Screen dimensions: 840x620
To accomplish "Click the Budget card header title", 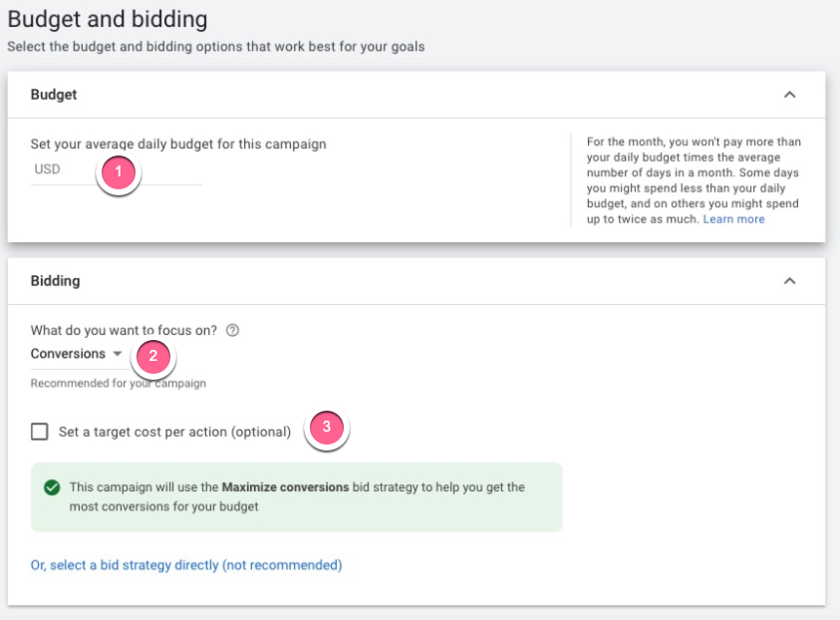I will pos(54,95).
